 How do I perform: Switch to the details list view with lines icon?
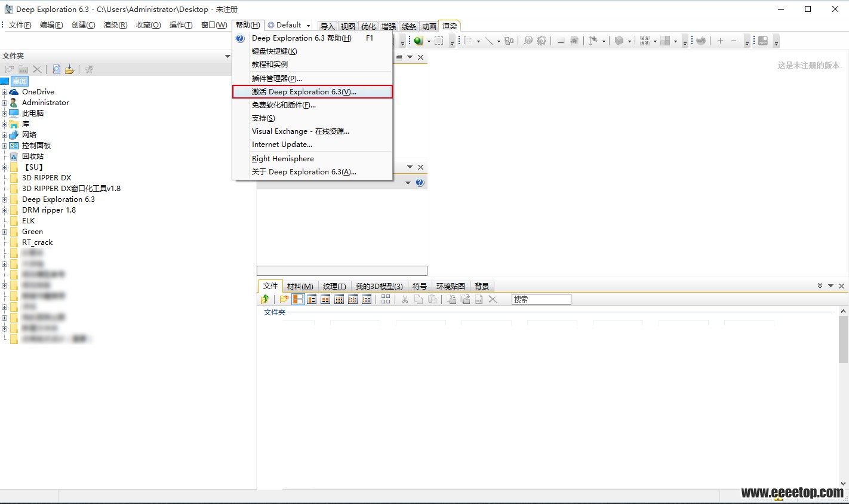point(367,299)
